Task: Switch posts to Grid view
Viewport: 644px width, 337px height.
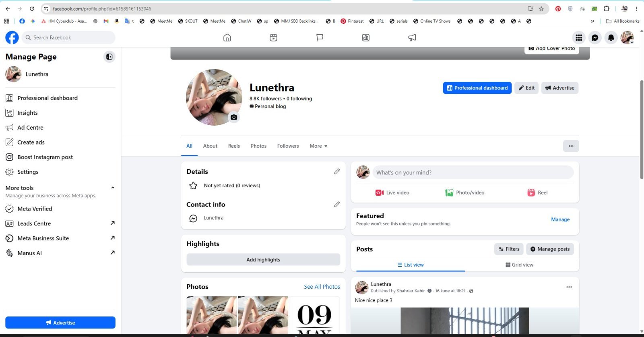Action: coord(519,265)
